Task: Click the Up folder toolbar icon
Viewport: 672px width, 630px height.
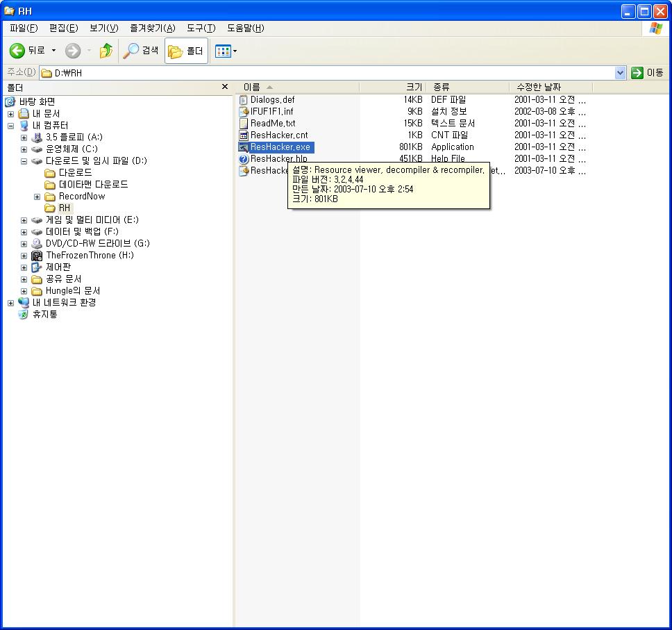Action: pos(106,51)
